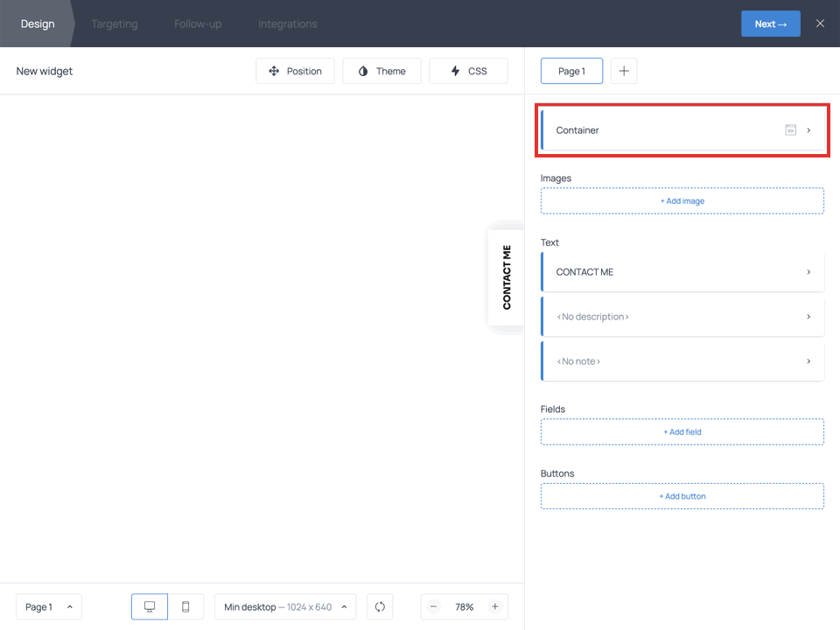Click the plus icon to add a page
This screenshot has height=630, width=840.
pos(624,71)
